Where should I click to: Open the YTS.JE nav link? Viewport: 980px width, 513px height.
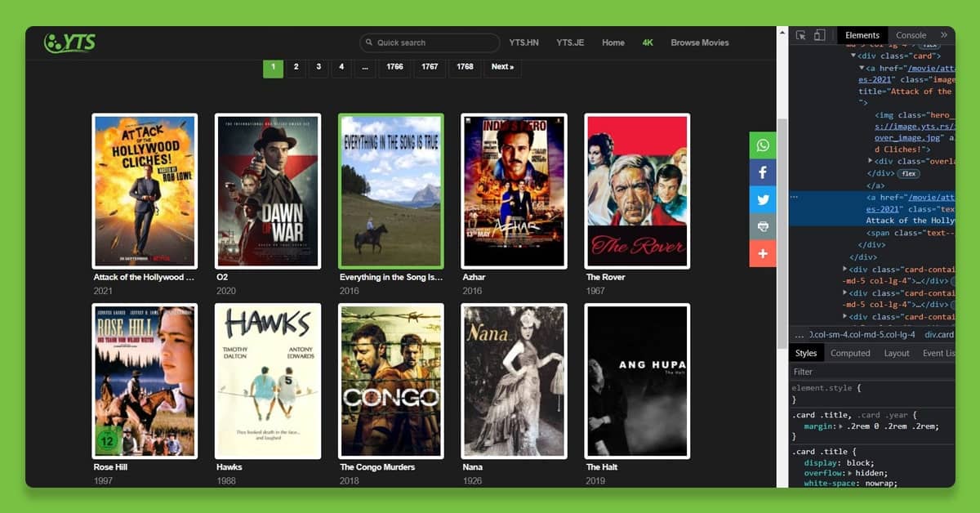point(570,42)
